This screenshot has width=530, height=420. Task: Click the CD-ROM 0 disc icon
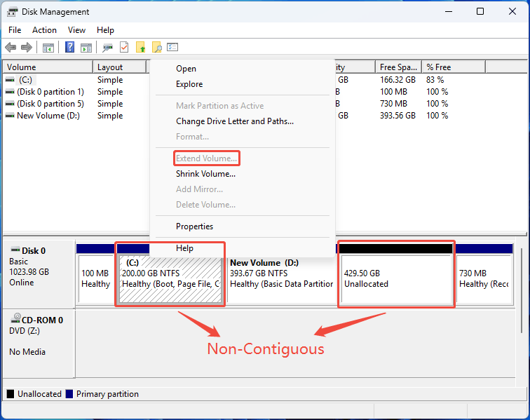click(x=15, y=318)
